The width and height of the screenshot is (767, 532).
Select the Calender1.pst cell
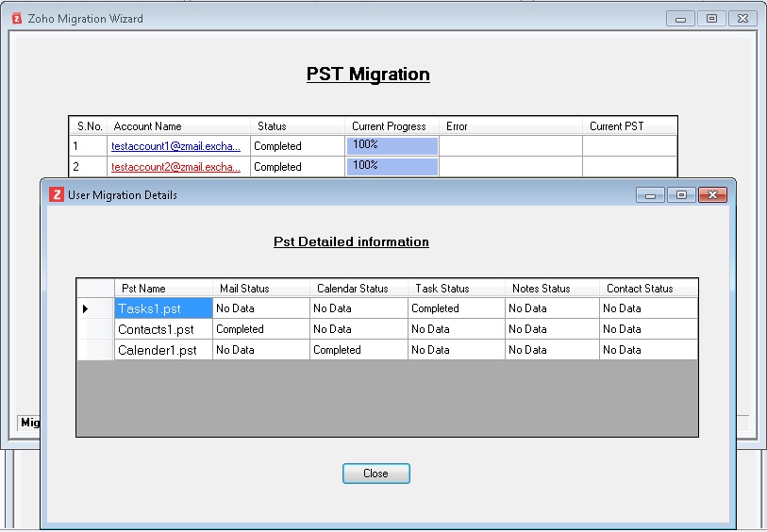pos(162,350)
